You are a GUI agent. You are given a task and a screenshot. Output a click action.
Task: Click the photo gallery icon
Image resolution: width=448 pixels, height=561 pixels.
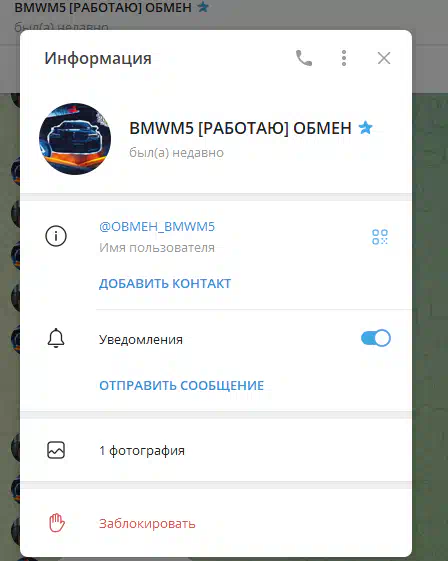coord(56,450)
